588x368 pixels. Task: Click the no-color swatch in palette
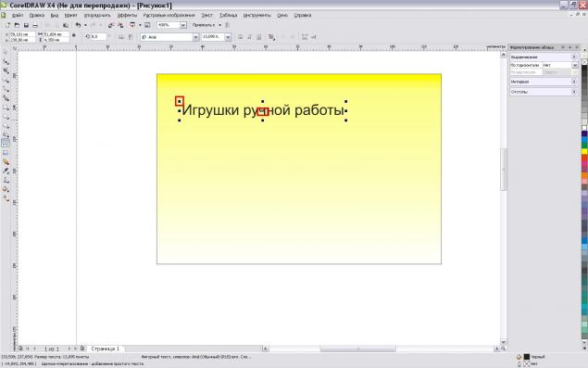(x=584, y=61)
